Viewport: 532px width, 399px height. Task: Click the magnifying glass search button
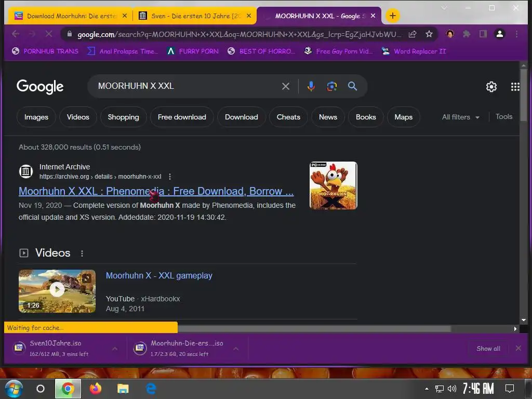353,86
